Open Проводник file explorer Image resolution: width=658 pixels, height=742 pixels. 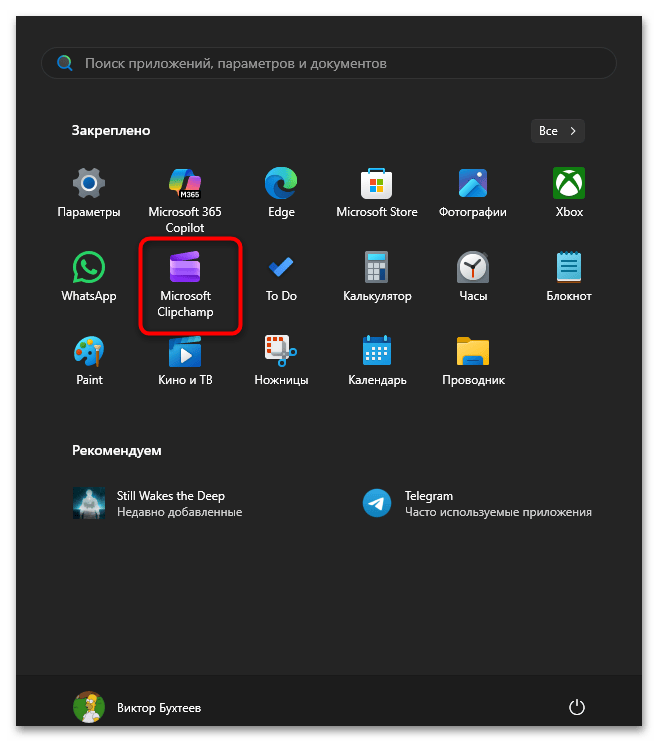[x=473, y=361]
